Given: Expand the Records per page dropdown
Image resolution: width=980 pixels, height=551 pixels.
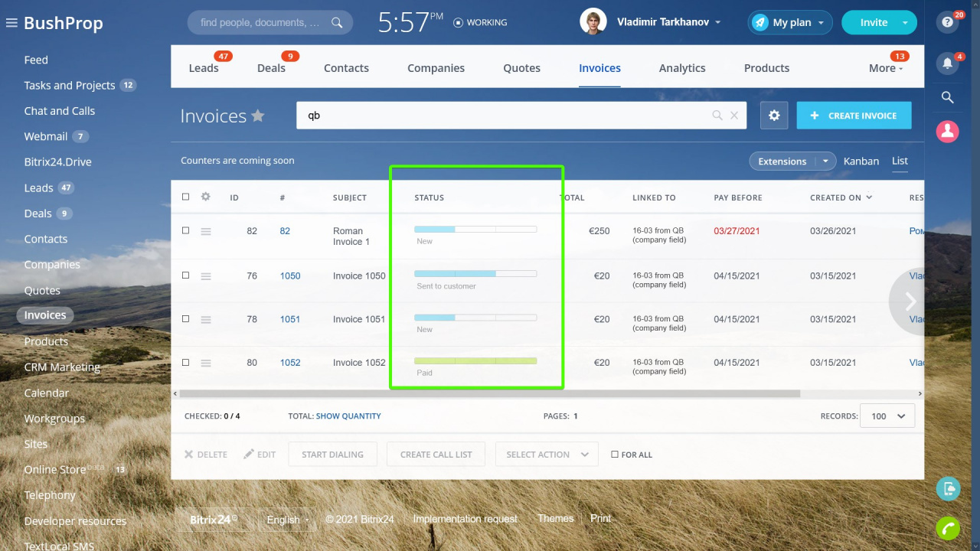Looking at the screenshot, I should pos(887,416).
